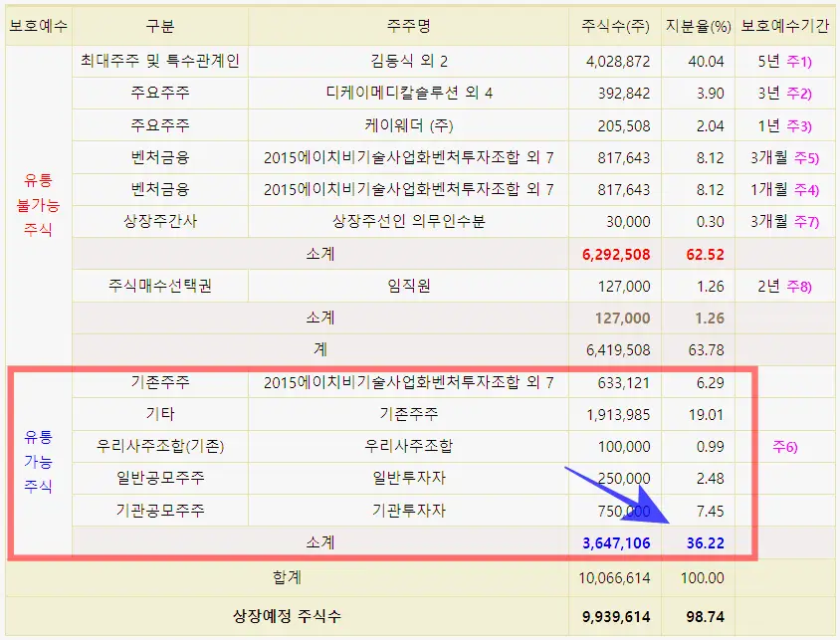
Task: Select the red subtotal value 6,292,508
Action: [x=617, y=254]
